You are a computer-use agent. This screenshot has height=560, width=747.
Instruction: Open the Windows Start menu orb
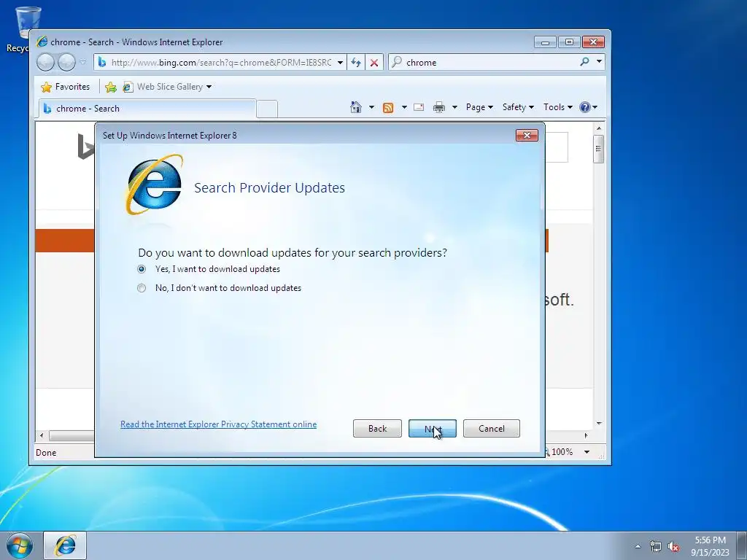[x=20, y=545]
